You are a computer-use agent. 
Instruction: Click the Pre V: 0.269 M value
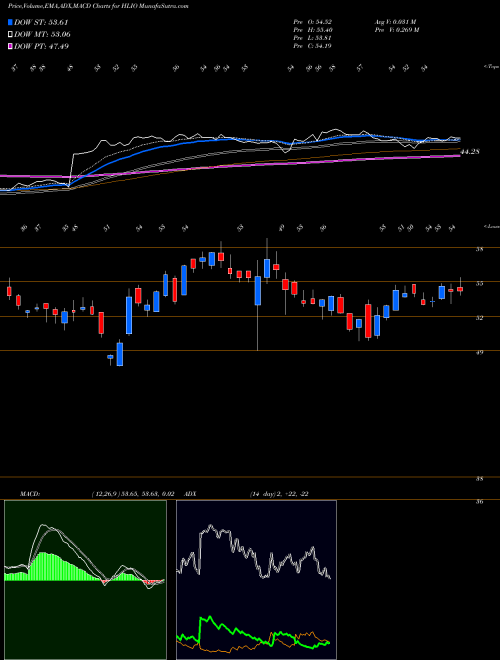click(396, 30)
